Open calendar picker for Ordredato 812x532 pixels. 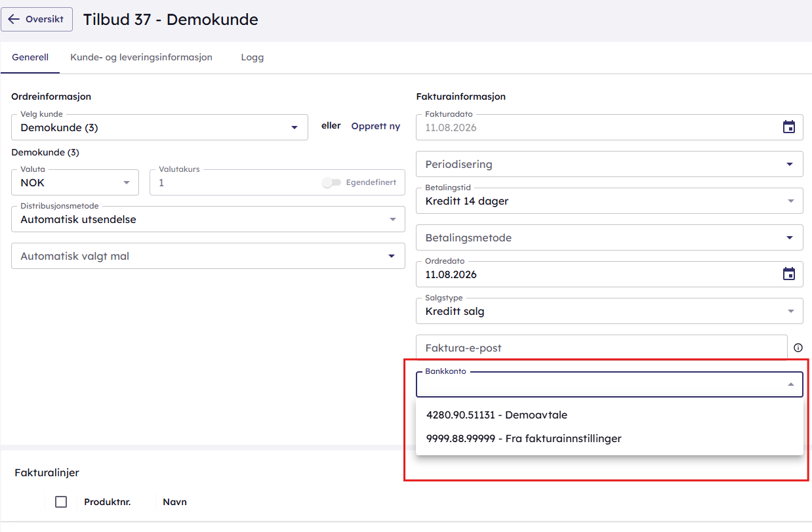click(788, 274)
